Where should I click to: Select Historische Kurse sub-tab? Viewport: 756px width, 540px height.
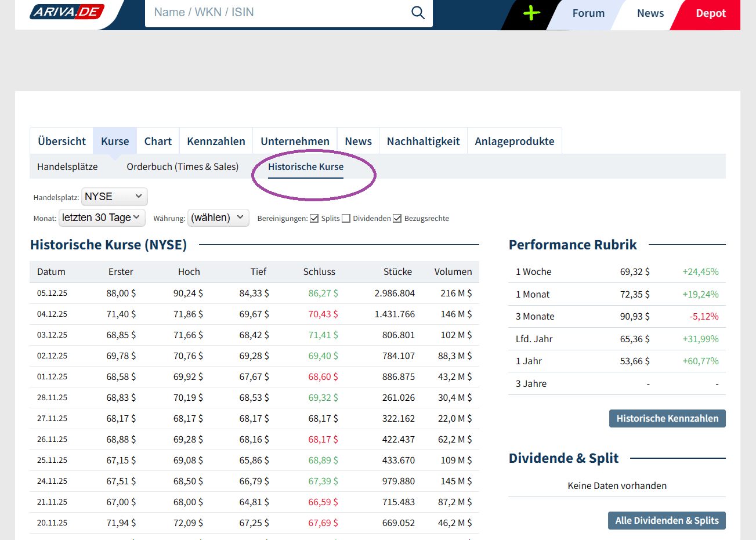point(306,166)
